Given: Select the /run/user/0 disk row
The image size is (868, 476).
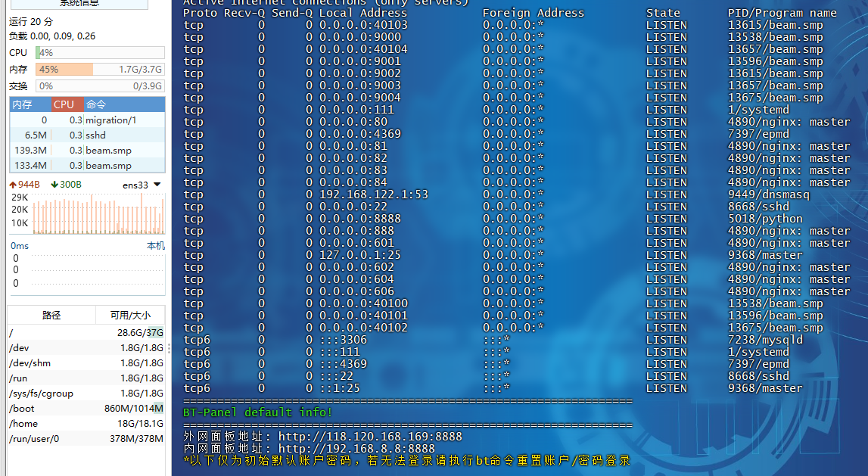Looking at the screenshot, I should coord(86,439).
